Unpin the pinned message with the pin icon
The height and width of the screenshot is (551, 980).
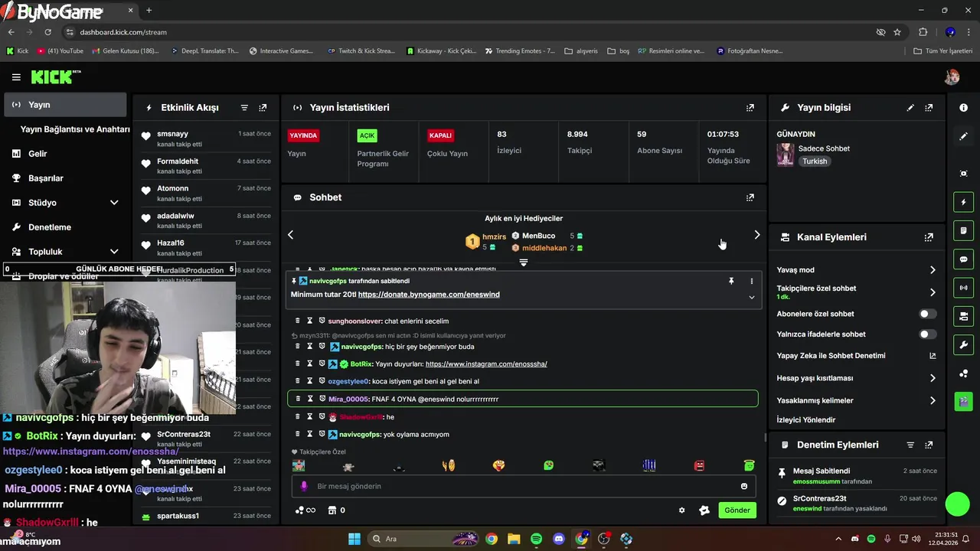(731, 281)
